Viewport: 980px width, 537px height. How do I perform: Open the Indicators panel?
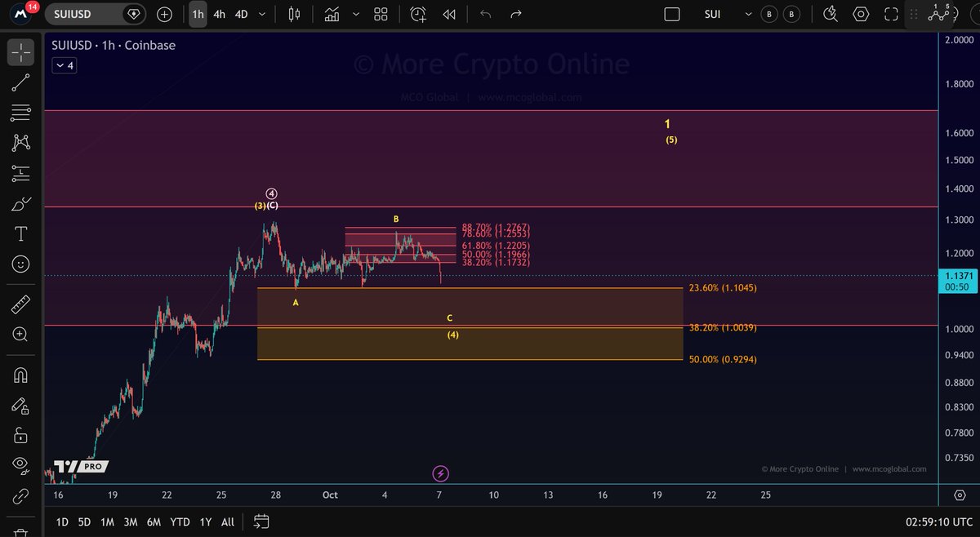pos(332,14)
